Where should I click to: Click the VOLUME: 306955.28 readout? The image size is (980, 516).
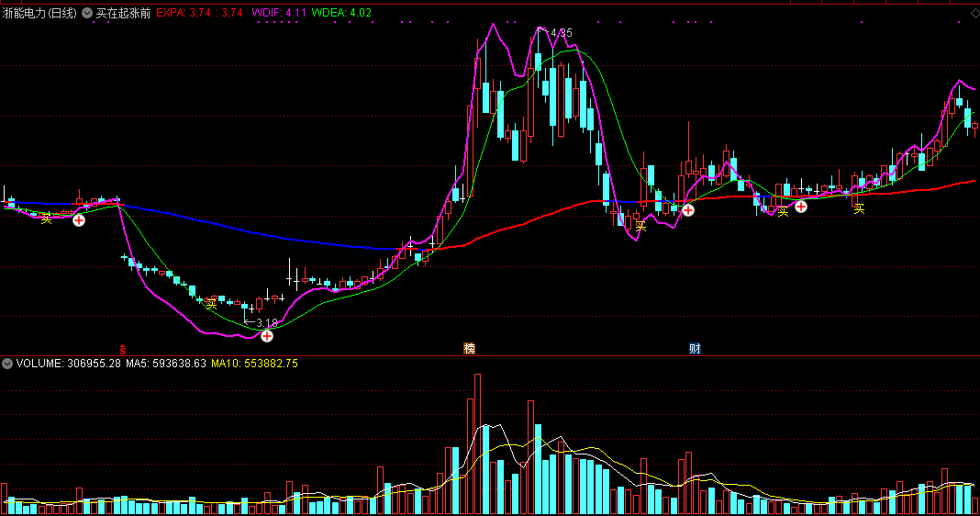68,364
